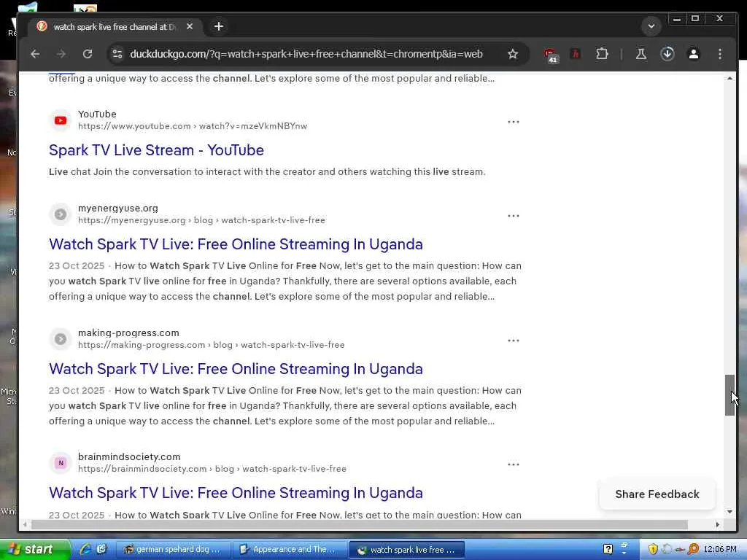Viewport: 747px width, 560px height.
Task: Open the Spark TV Live Stream - YouTube result
Action: tap(156, 150)
